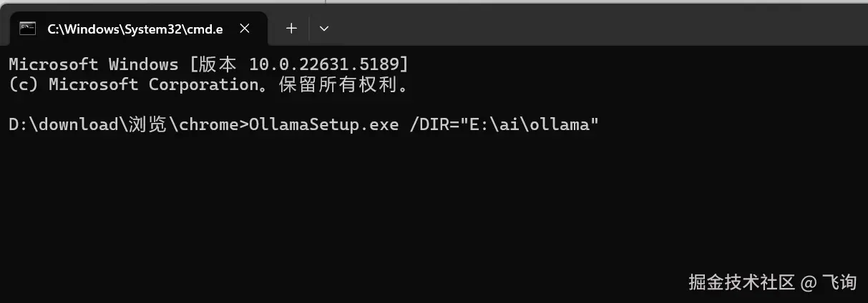Open a new terminal tab with plus
Viewport: 868px width, 303px height.
pos(291,29)
